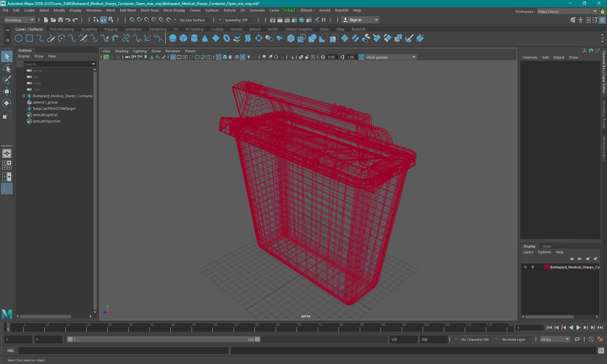Click the play forwards button
Screen dimensions: 607x364
click(x=578, y=328)
